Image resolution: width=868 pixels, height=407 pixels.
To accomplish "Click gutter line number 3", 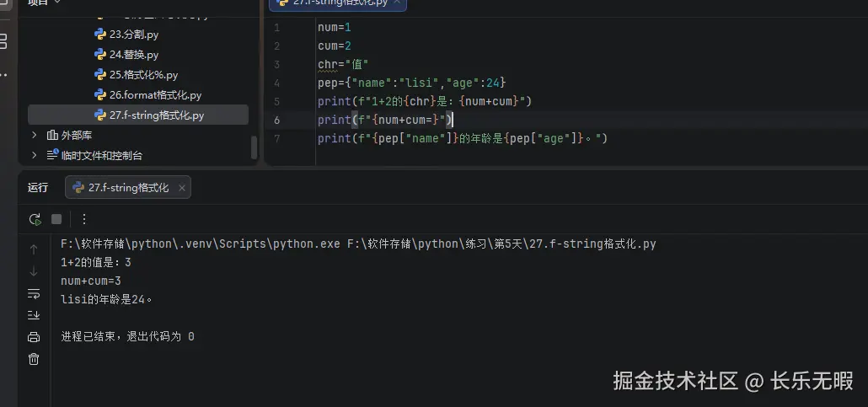I will pyautogui.click(x=276, y=65).
